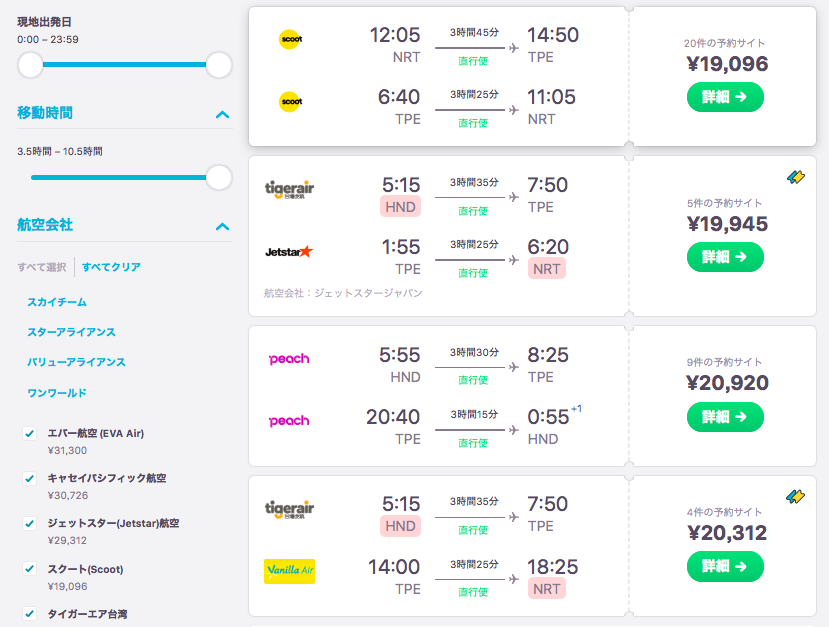The width and height of the screenshot is (829, 627).
Task: Click the ticket badge icon above ¥19,945
Action: point(796,177)
